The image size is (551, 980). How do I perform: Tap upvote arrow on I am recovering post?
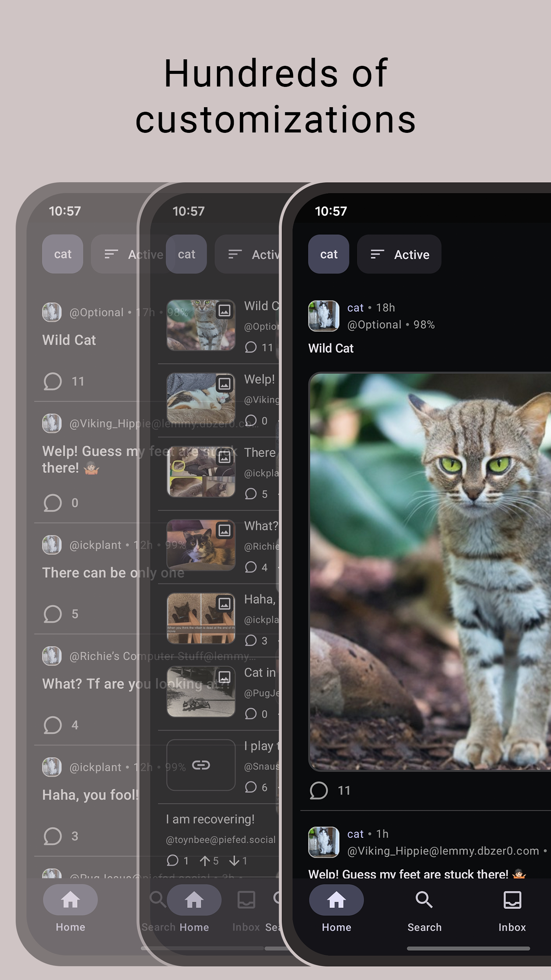coord(205,861)
